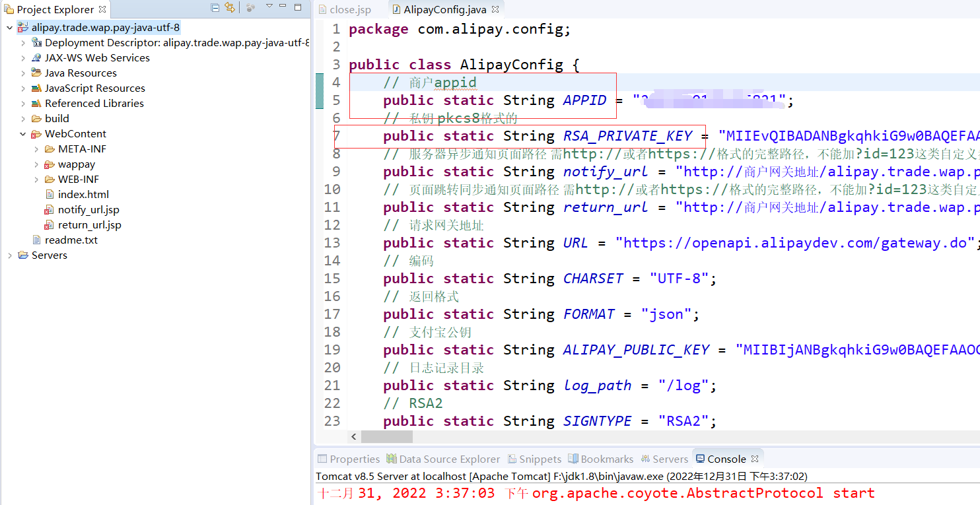Switch to the close.jsp editor tab
This screenshot has height=505, width=980.
[x=344, y=10]
